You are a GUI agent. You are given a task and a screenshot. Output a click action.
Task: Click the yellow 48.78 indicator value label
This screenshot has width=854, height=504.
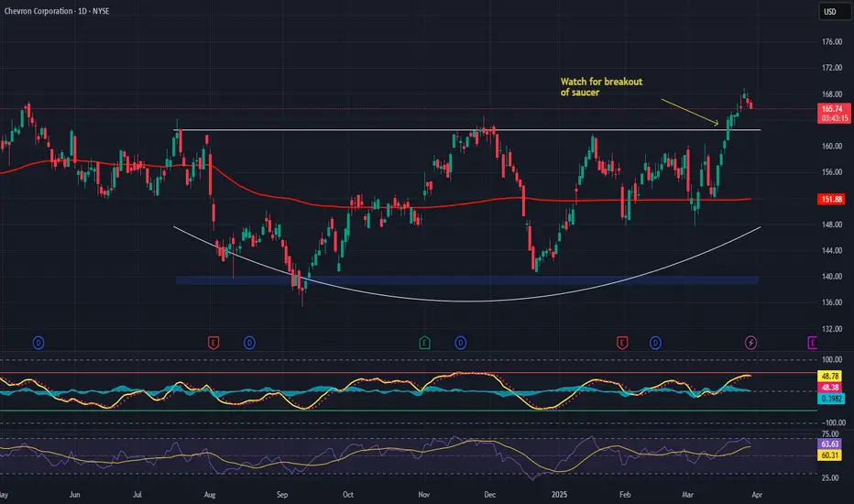point(830,376)
